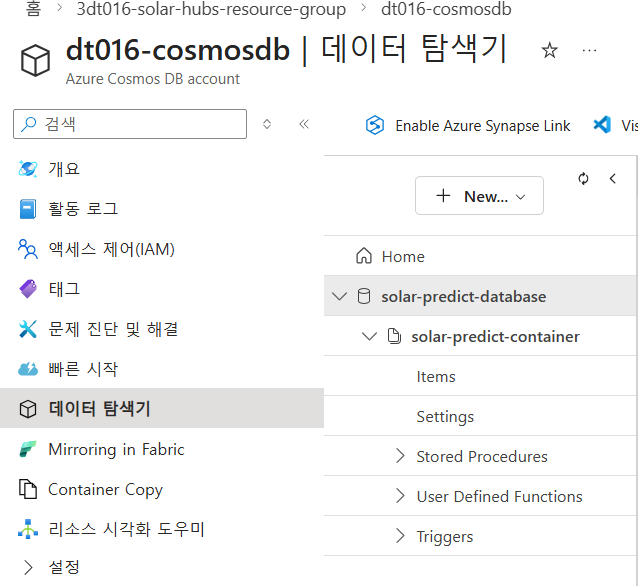
Task: Open the New... dropdown button
Action: coord(479,196)
